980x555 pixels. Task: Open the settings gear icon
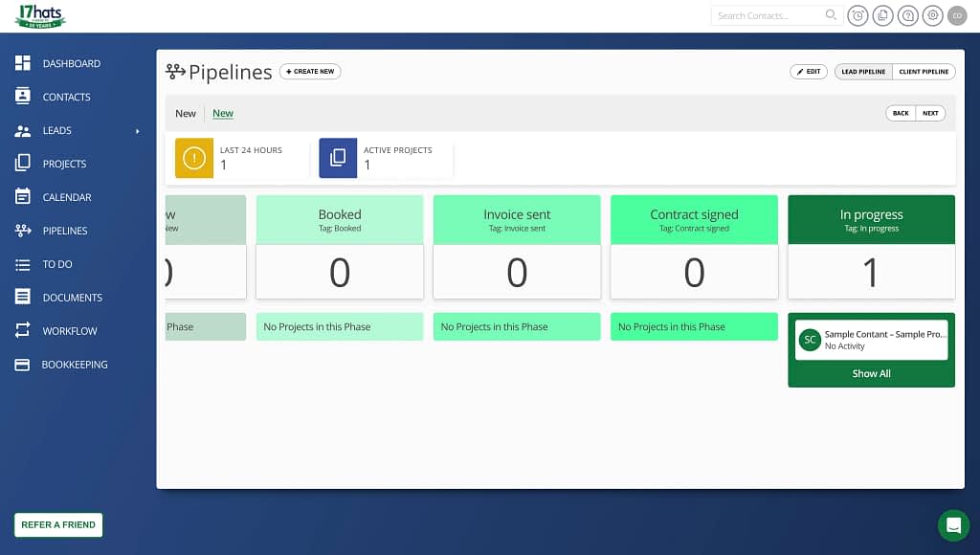point(932,15)
